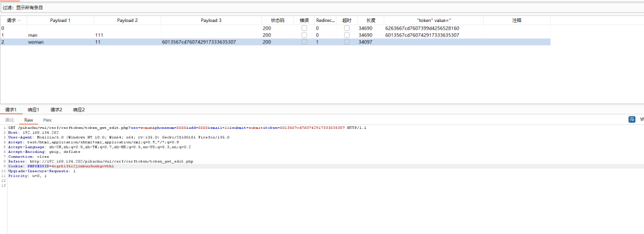This screenshot has width=644, height=234.
Task: Select the Raw view tab
Action: click(29, 120)
